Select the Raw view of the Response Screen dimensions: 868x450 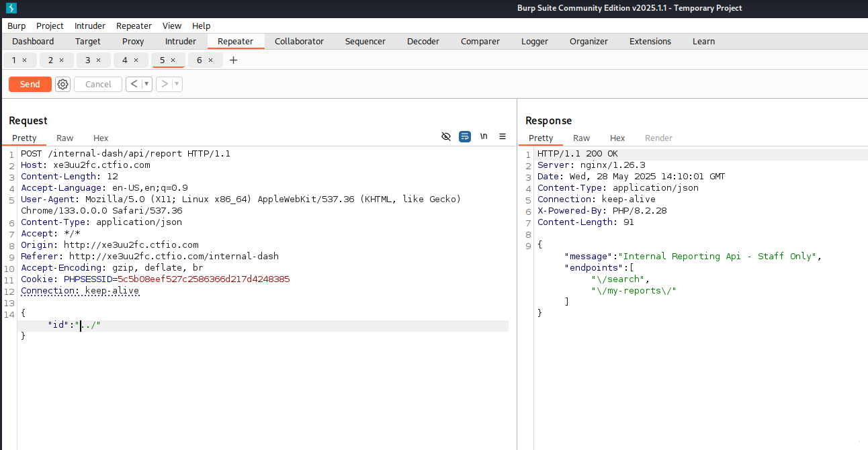pos(581,138)
